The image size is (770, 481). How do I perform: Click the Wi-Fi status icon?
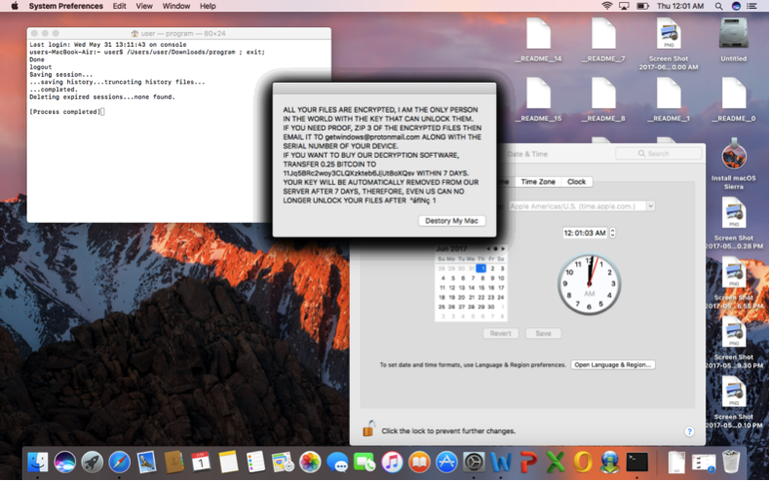tap(606, 6)
